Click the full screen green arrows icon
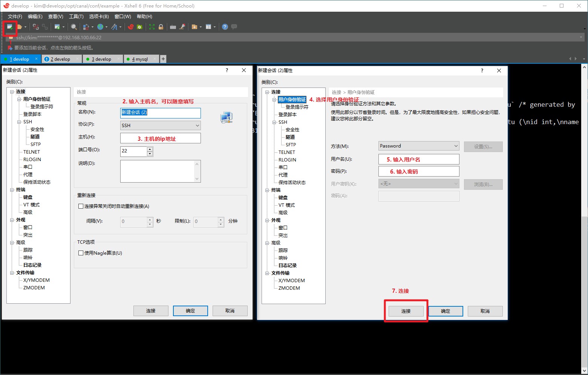588x375 pixels. [152, 27]
